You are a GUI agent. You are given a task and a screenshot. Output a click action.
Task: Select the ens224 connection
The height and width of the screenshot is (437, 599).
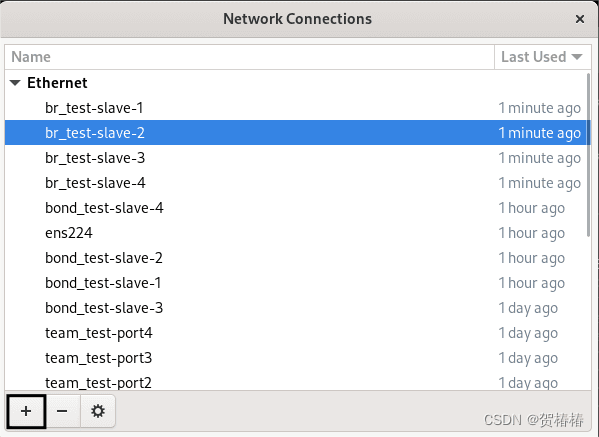point(295,233)
